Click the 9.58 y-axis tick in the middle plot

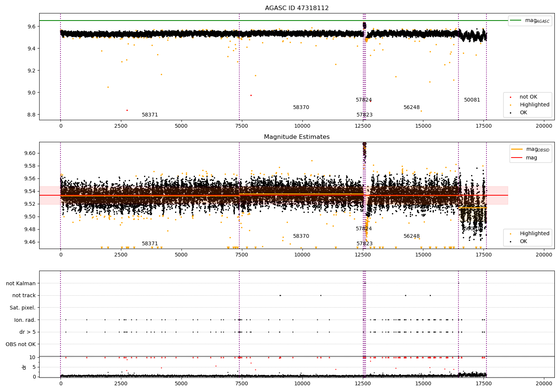(x=30, y=166)
